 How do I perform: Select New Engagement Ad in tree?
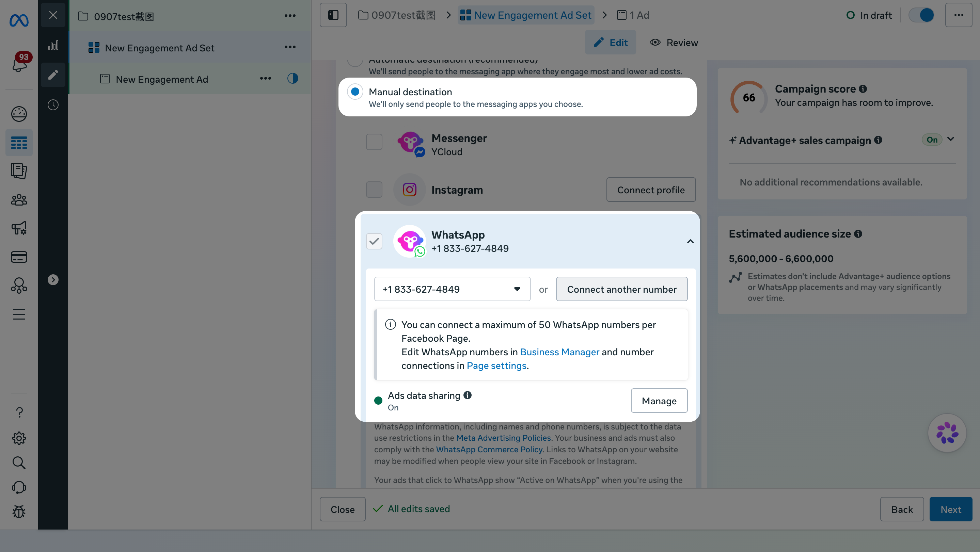[x=162, y=79]
